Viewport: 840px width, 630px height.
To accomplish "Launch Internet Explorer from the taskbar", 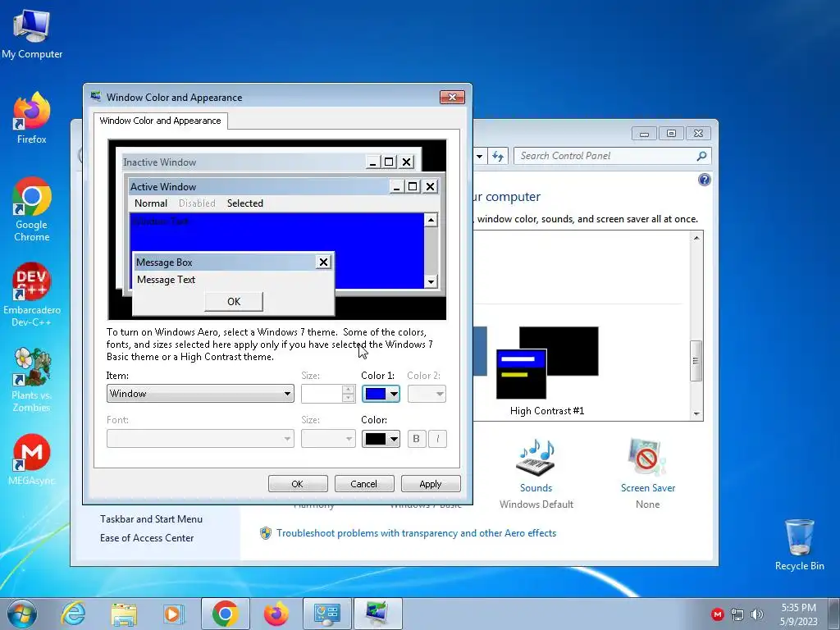I will [x=73, y=614].
